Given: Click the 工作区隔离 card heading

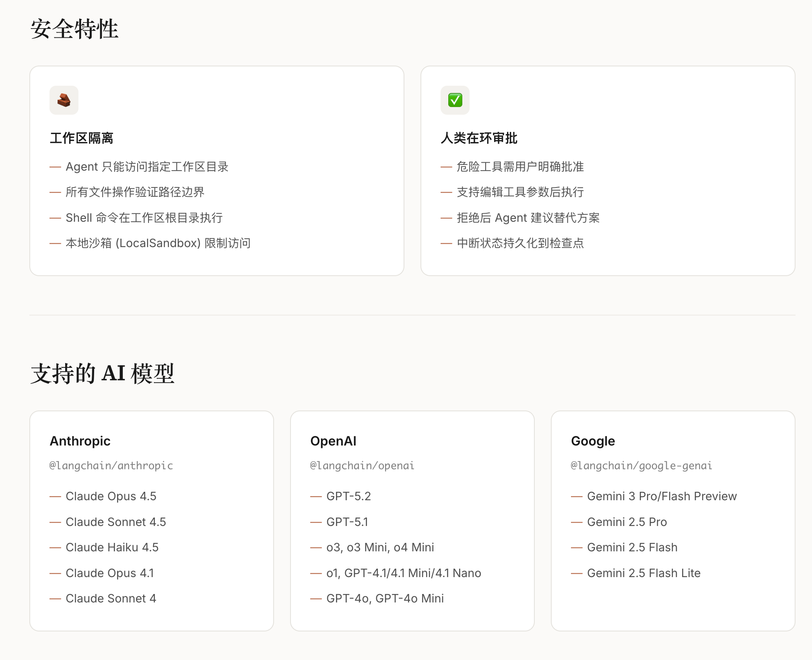Looking at the screenshot, I should [82, 138].
